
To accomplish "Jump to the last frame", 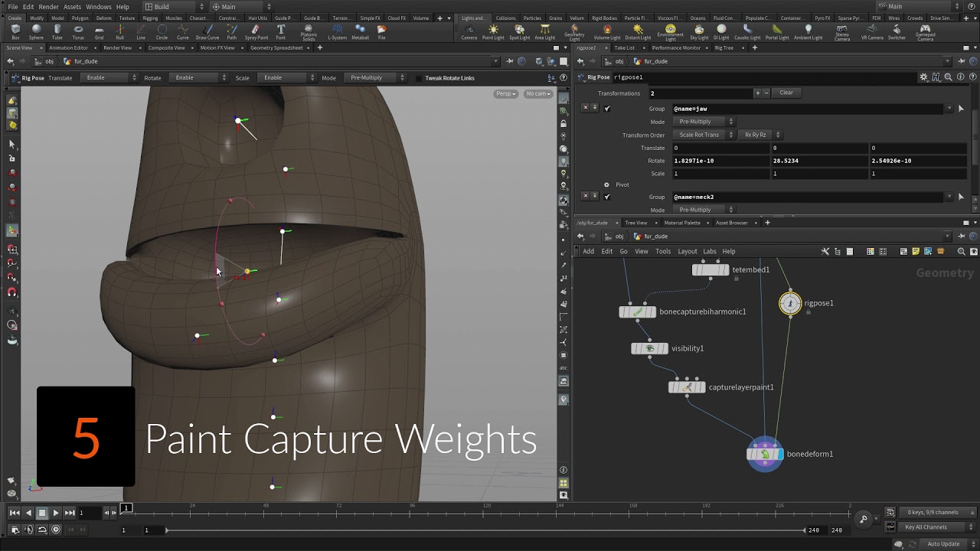I will coord(70,513).
